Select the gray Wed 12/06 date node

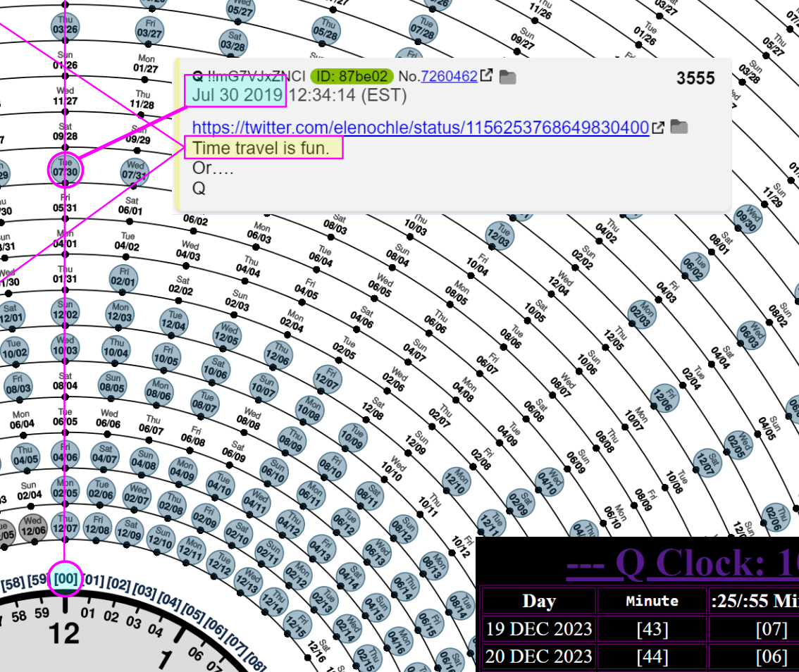(33, 528)
